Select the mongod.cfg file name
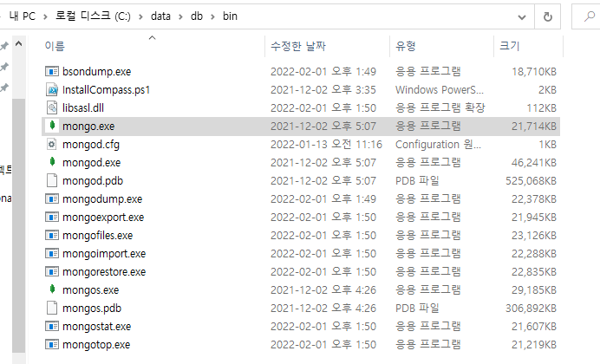Screen dimensions: 600x364 (91, 145)
